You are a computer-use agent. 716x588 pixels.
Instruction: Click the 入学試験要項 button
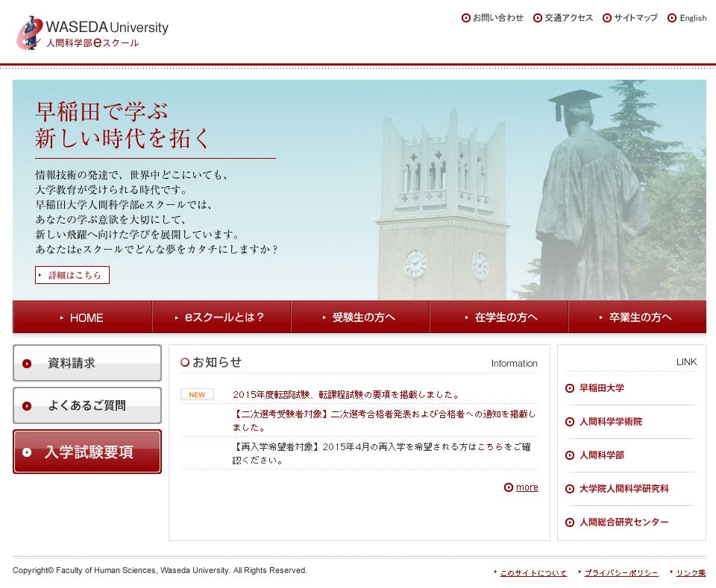tap(87, 452)
